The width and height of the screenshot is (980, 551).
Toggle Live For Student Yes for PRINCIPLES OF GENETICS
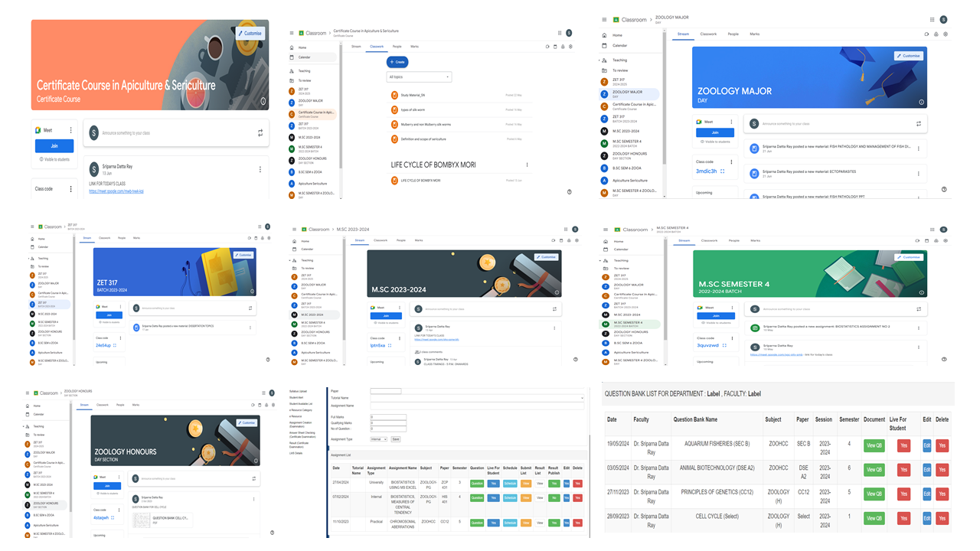pyautogui.click(x=903, y=494)
